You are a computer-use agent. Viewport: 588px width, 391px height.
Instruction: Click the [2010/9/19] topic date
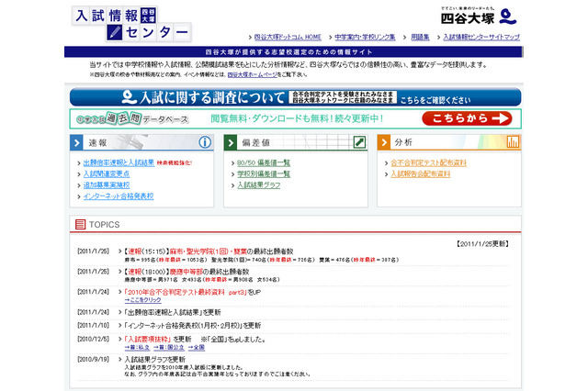[93, 359]
